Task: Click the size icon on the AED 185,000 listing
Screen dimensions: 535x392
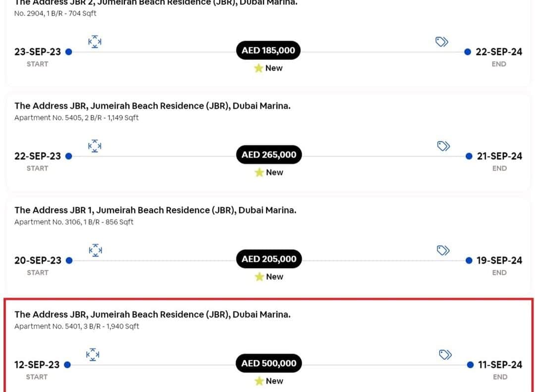Action: pyautogui.click(x=95, y=42)
